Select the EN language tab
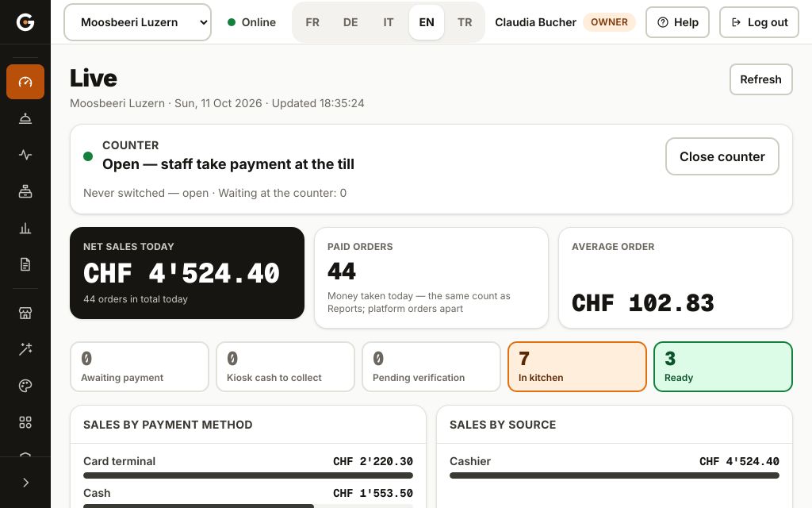The height and width of the screenshot is (508, 812). pyautogui.click(x=427, y=22)
